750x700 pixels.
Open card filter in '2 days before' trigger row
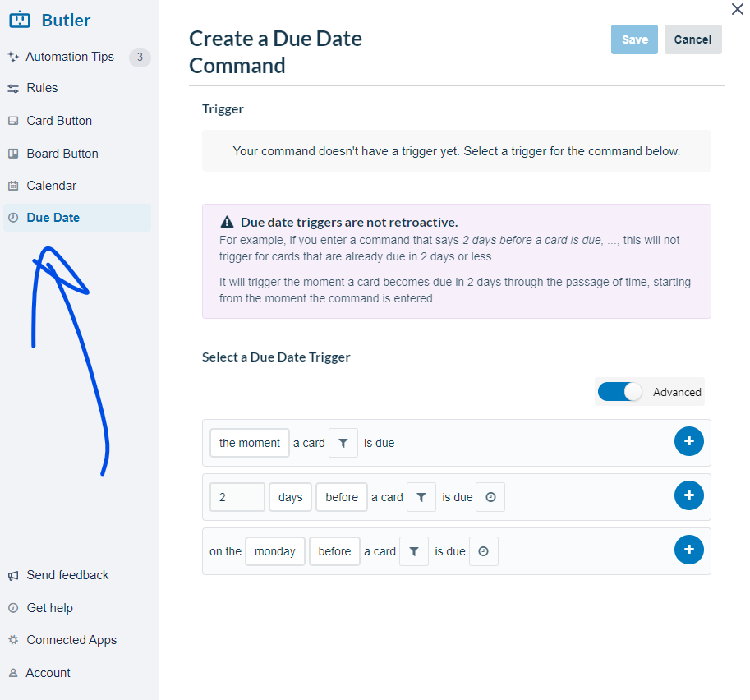pyautogui.click(x=421, y=497)
